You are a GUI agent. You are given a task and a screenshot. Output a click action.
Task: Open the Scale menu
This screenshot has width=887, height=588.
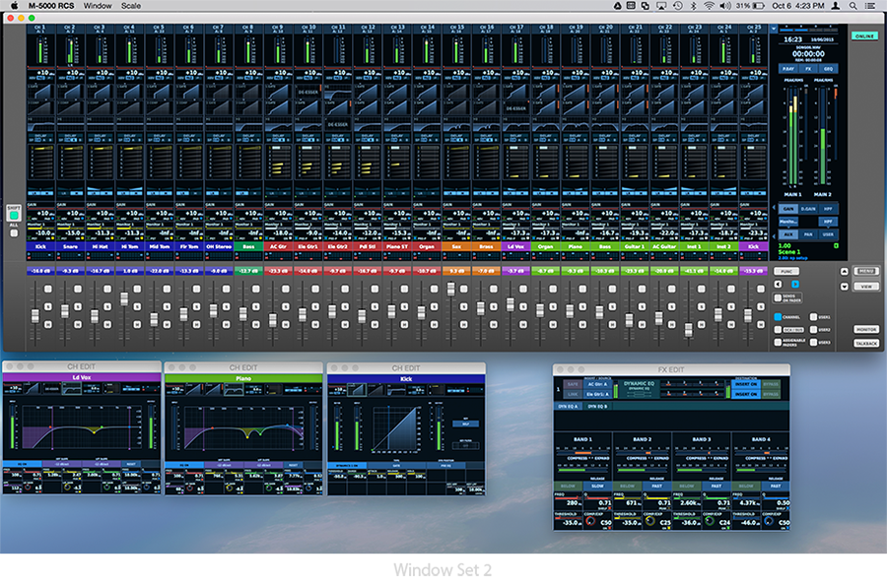click(131, 6)
